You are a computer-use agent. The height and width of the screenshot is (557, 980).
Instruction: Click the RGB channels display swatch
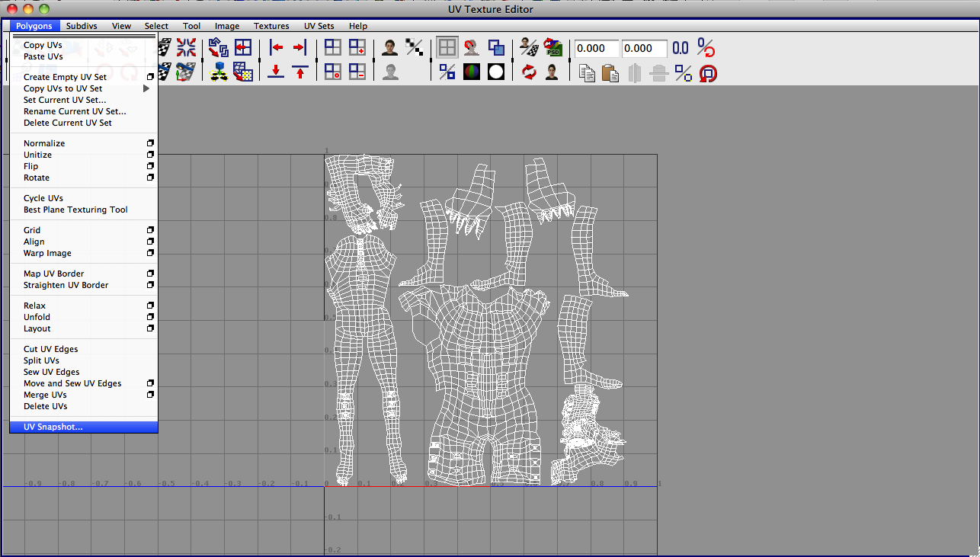(x=472, y=72)
